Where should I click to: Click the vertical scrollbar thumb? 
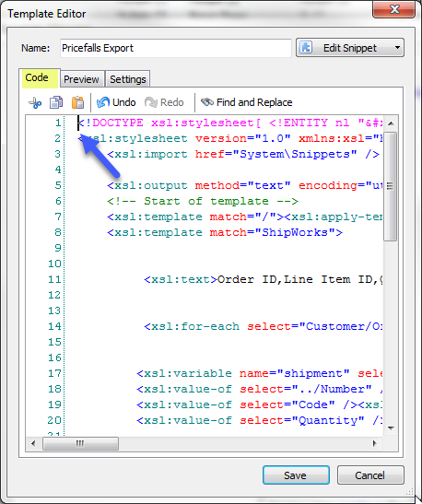click(x=391, y=186)
